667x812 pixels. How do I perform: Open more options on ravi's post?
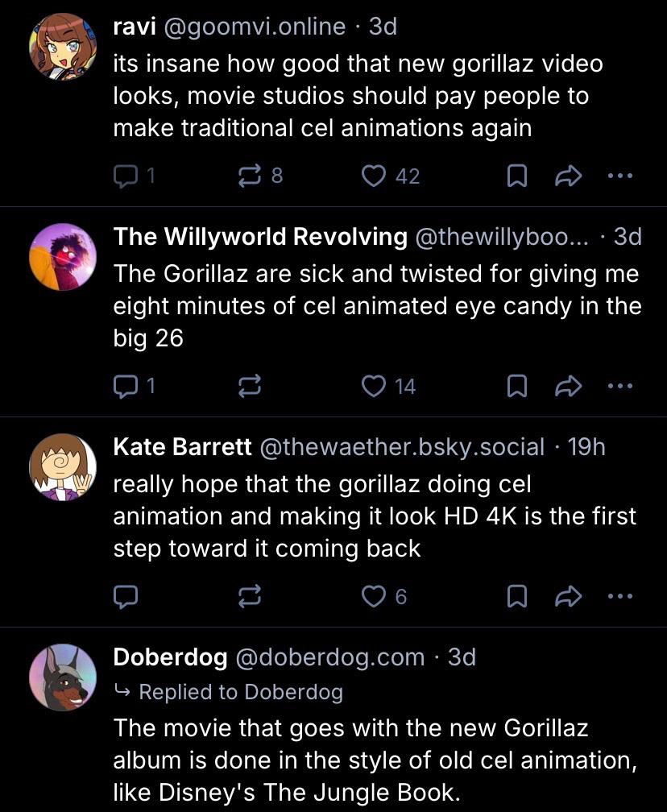pos(620,176)
